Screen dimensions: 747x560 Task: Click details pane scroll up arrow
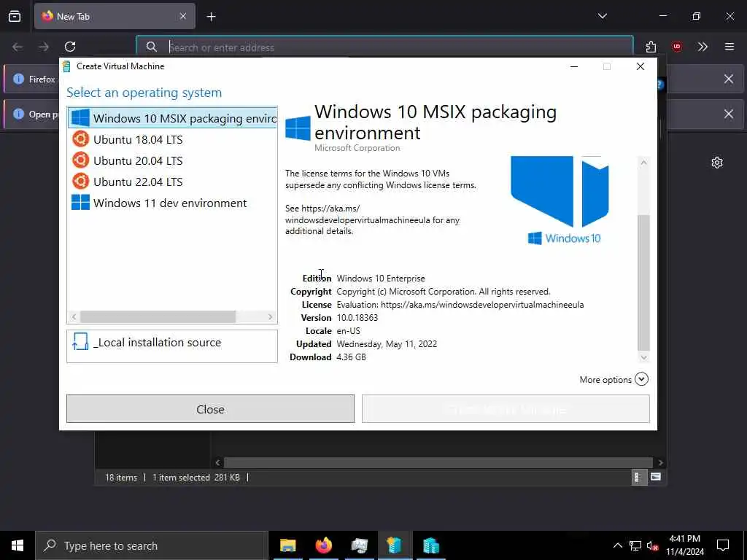(x=643, y=163)
